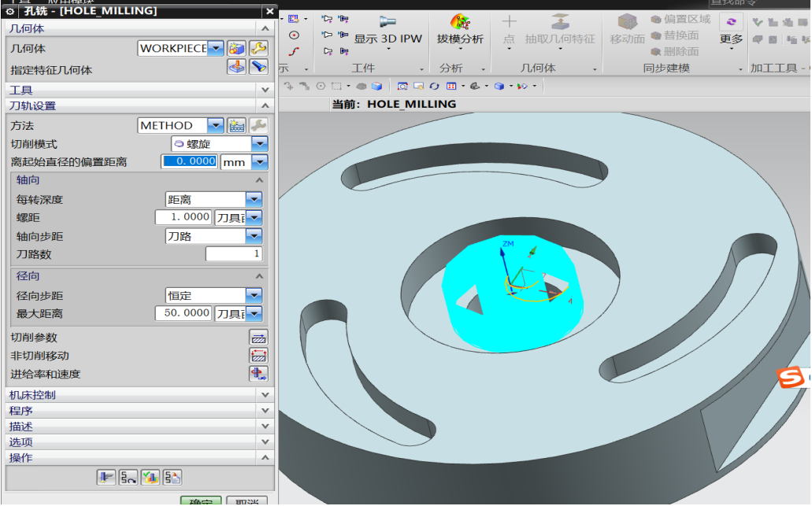Image resolution: width=812 pixels, height=506 pixels.
Task: Click the max distance (最大距离) value field
Action: [184, 313]
